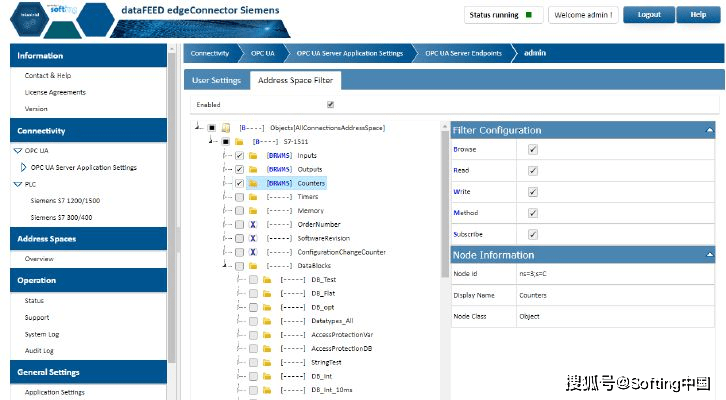Viewport: 726px width, 400px height.
Task: Collapse the PLC sidebar group
Action: [x=18, y=184]
